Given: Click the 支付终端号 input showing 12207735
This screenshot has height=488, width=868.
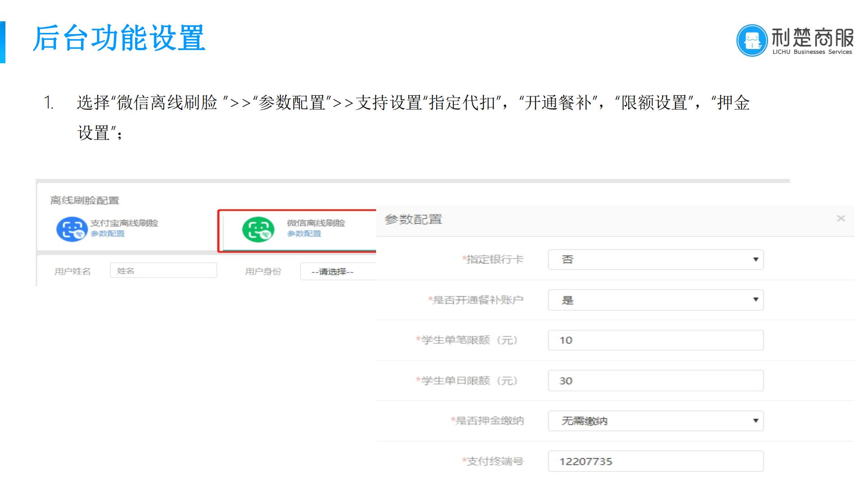Looking at the screenshot, I should (656, 461).
